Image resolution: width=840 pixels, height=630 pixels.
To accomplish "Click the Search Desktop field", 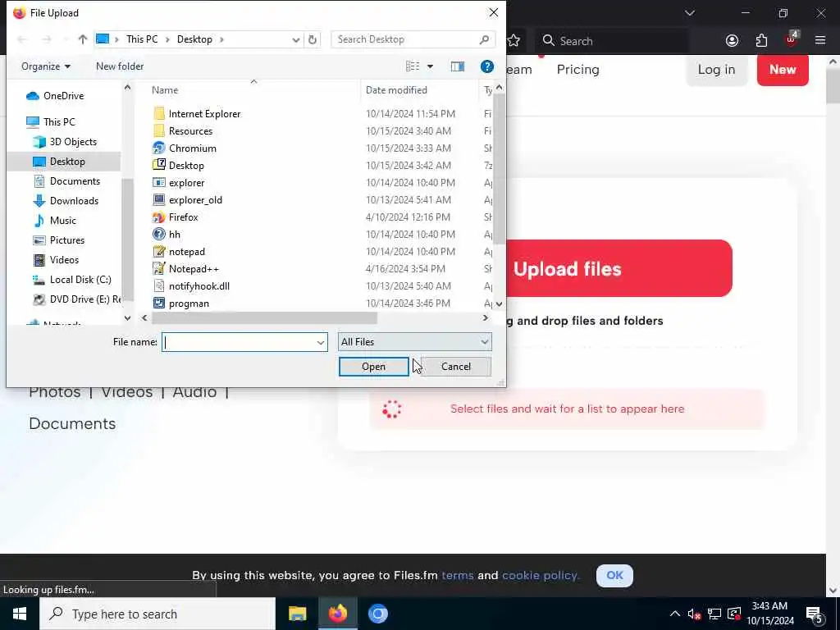I will pyautogui.click(x=413, y=39).
